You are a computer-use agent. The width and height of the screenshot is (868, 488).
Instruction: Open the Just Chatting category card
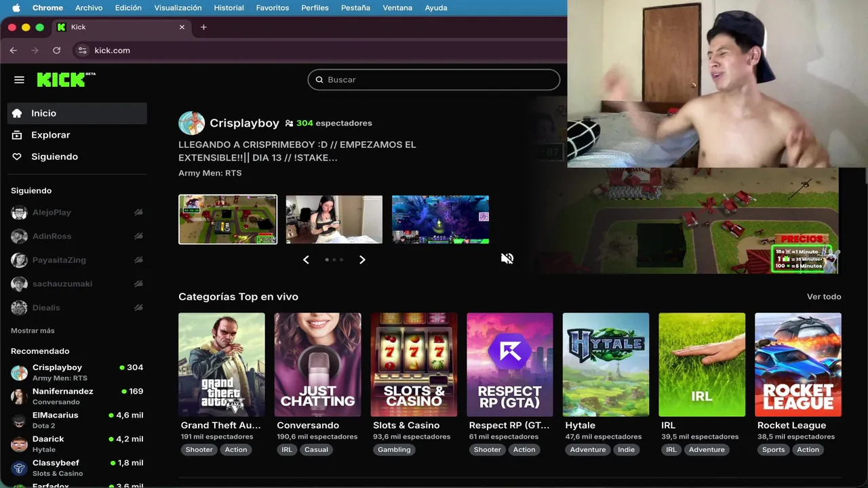click(318, 365)
